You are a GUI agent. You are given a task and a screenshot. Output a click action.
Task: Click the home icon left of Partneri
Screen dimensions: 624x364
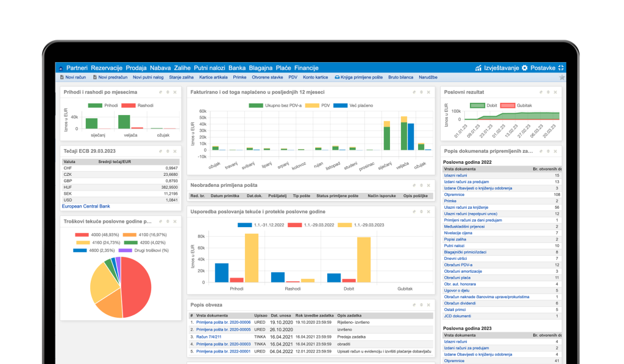(x=61, y=68)
